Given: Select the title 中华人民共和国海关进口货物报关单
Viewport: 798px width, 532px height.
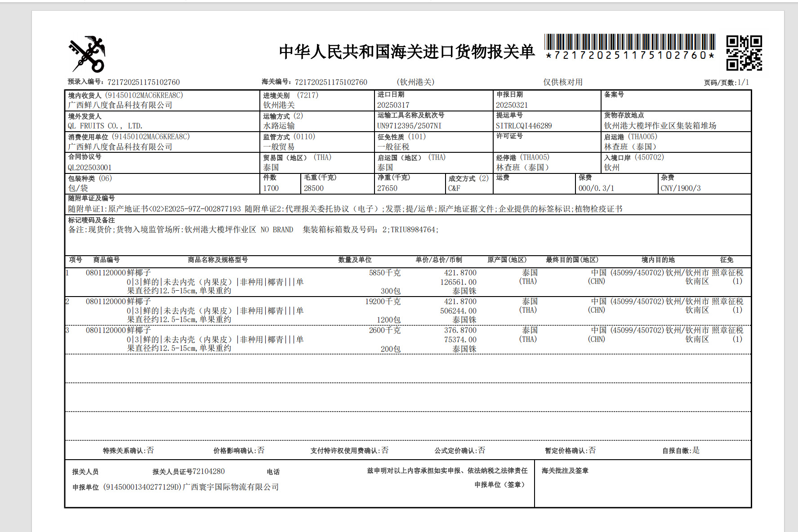Looking at the screenshot, I should click(407, 52).
